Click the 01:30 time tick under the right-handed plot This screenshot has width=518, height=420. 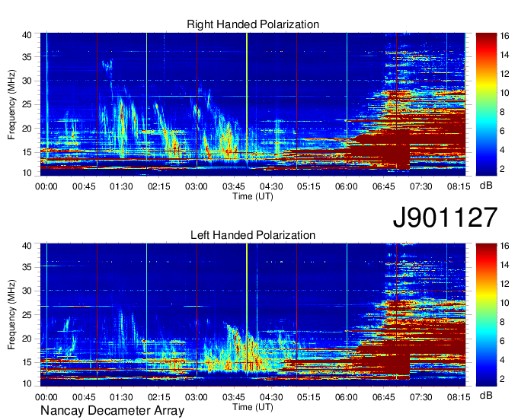(121, 186)
